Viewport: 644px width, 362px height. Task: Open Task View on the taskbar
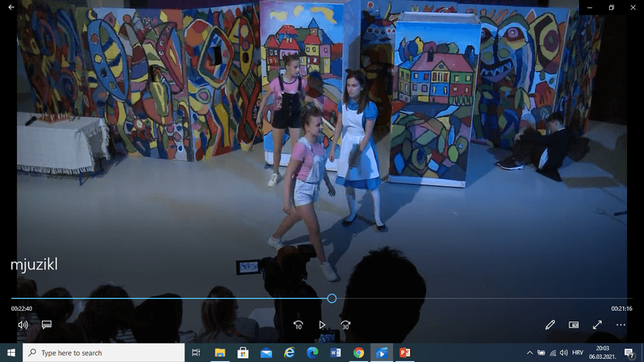click(196, 353)
